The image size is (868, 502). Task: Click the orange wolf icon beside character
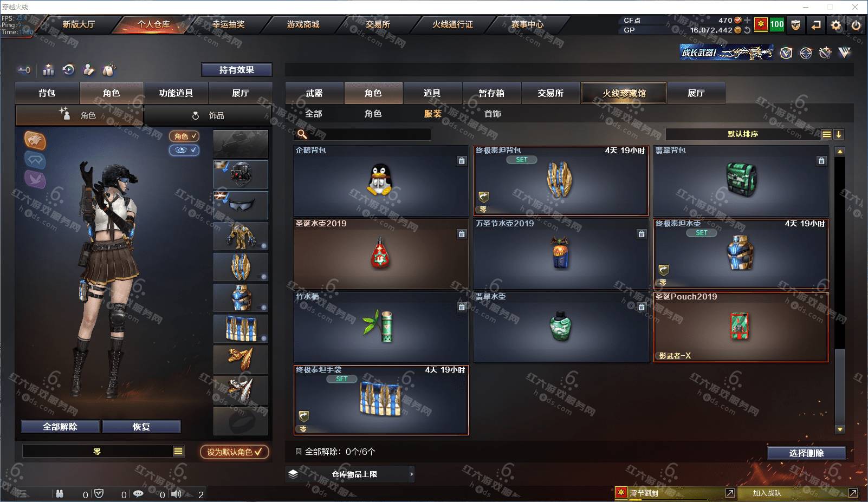(x=35, y=140)
